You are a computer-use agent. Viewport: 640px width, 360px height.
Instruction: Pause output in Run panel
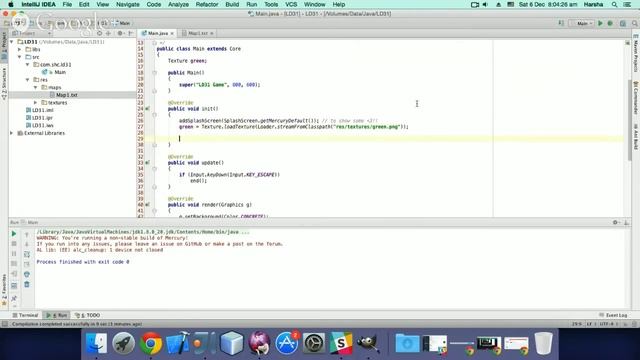pos(14,253)
